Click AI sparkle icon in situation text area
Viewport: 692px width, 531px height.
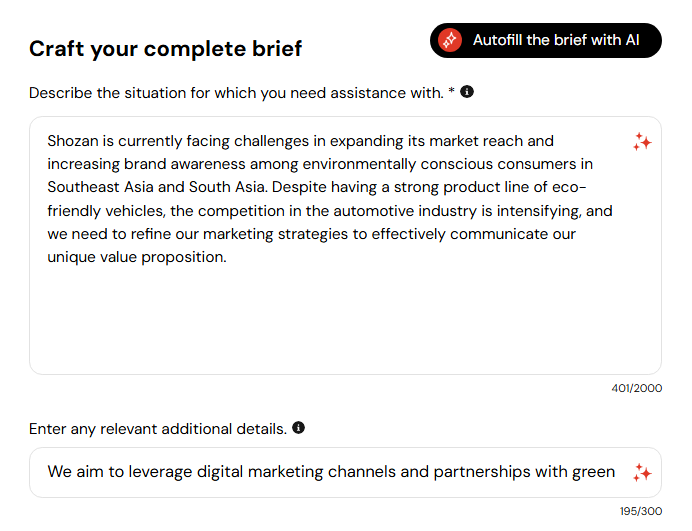(x=642, y=142)
